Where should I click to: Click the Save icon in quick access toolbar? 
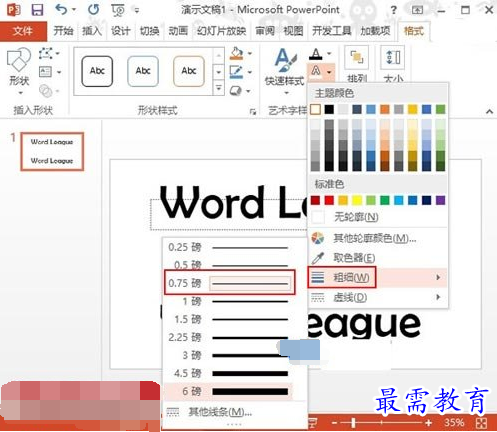point(37,10)
